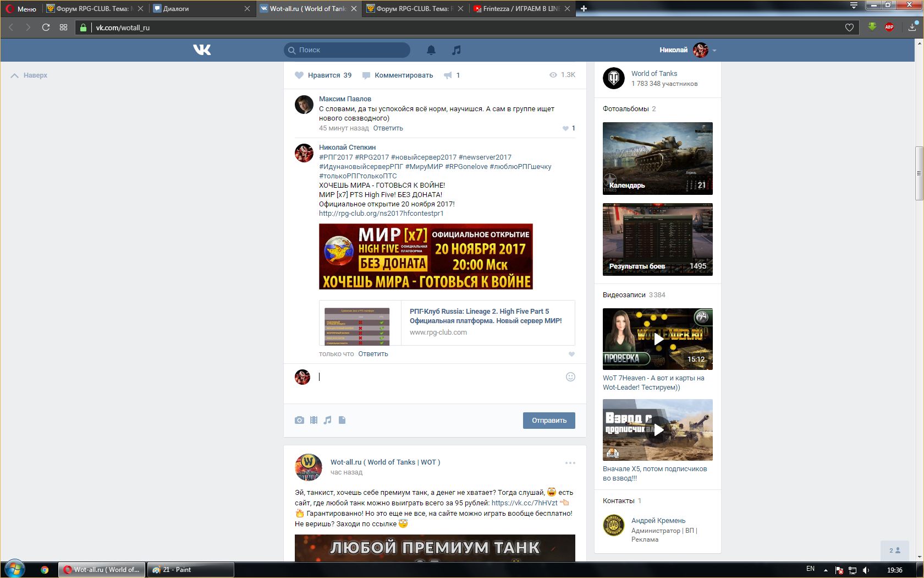The height and width of the screenshot is (578, 924).
Task: Bookmark the page with the heart icon
Action: (849, 28)
